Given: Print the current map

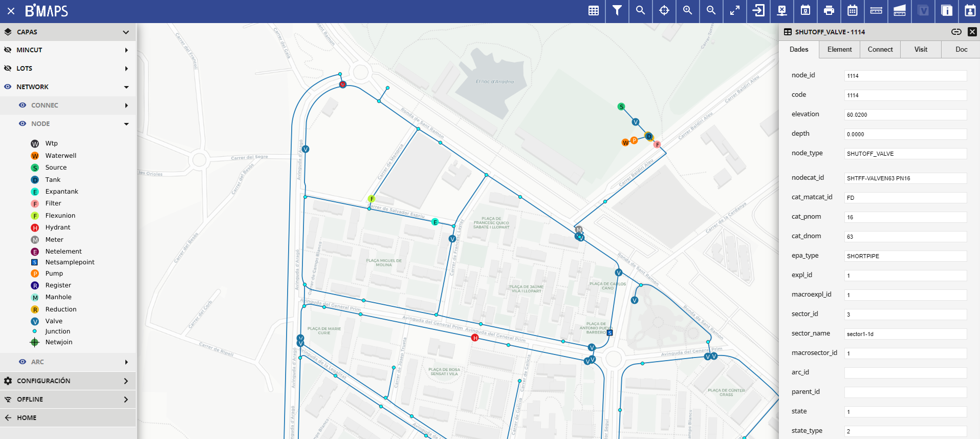Looking at the screenshot, I should pyautogui.click(x=829, y=11).
